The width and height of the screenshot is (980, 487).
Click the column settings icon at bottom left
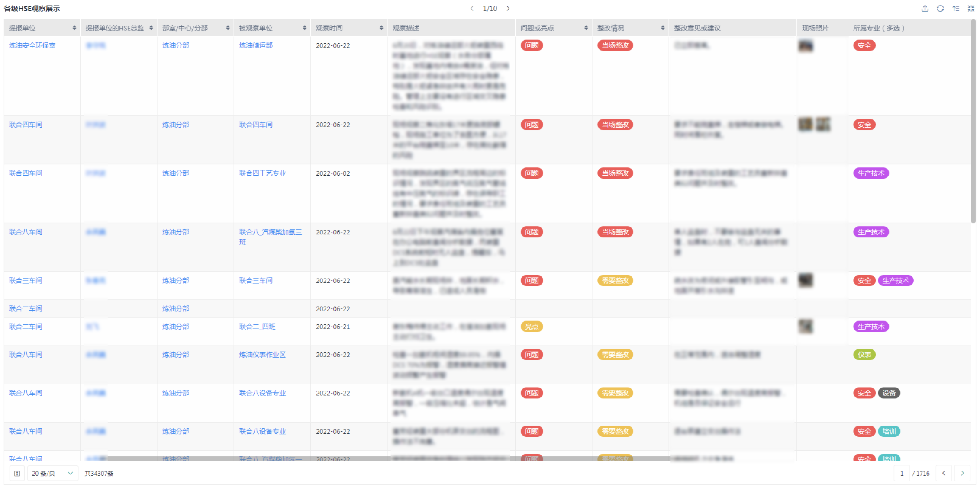17,474
